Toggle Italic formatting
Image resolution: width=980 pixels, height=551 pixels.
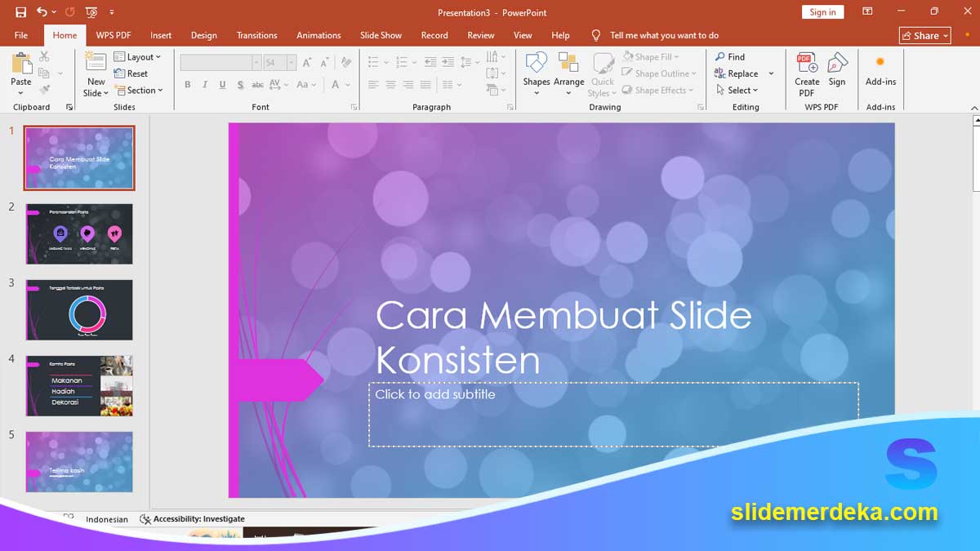pyautogui.click(x=205, y=85)
